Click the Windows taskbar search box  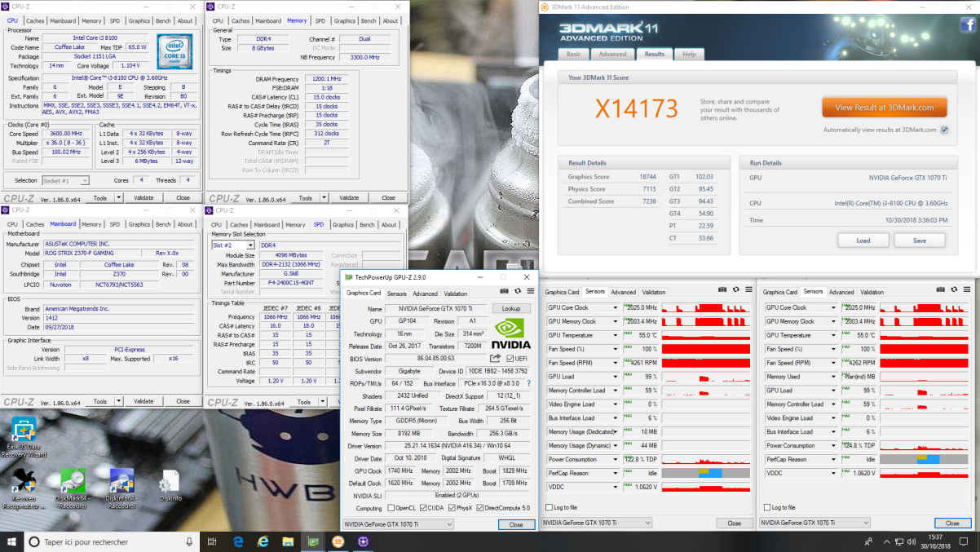click(112, 541)
